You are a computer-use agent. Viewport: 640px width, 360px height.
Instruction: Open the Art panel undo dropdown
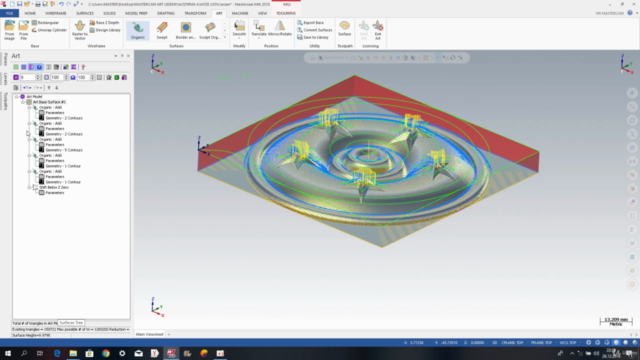(30, 88)
